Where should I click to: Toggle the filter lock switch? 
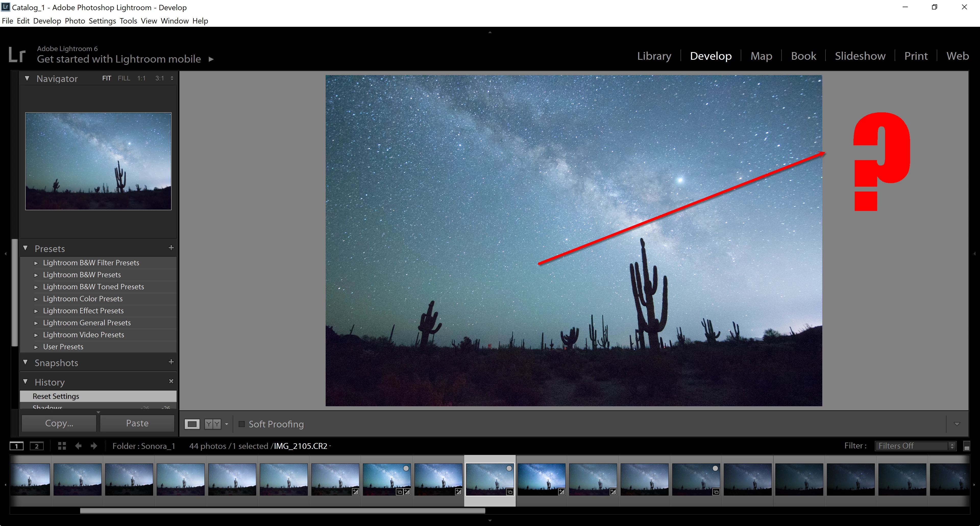coord(967,446)
